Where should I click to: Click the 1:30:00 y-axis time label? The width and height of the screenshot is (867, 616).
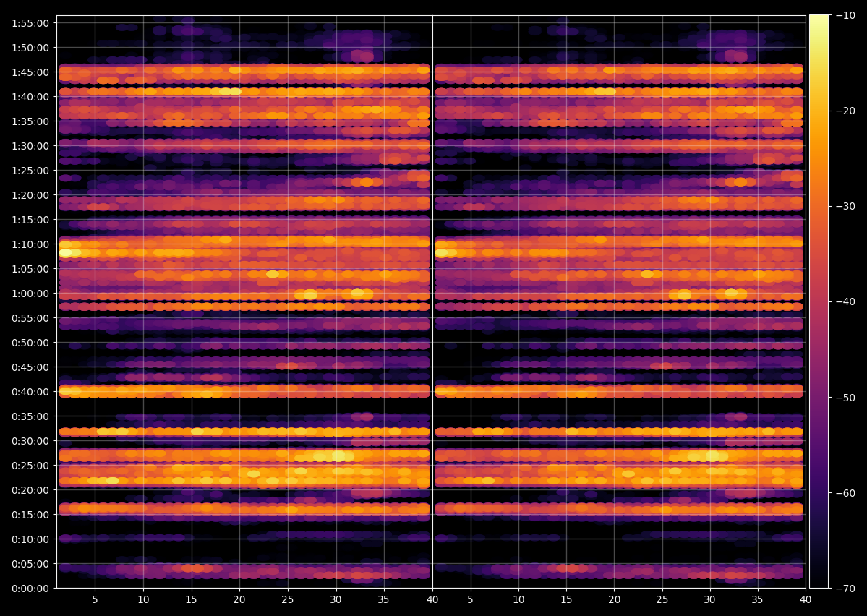(30, 146)
